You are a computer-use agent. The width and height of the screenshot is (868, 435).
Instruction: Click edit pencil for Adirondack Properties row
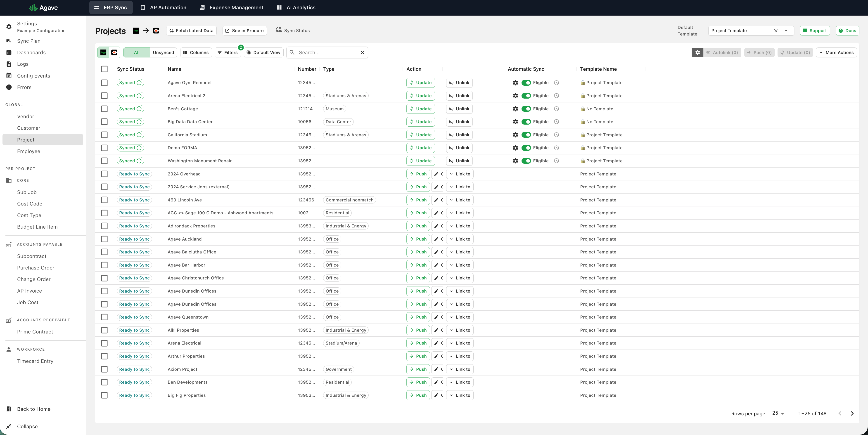tap(436, 226)
